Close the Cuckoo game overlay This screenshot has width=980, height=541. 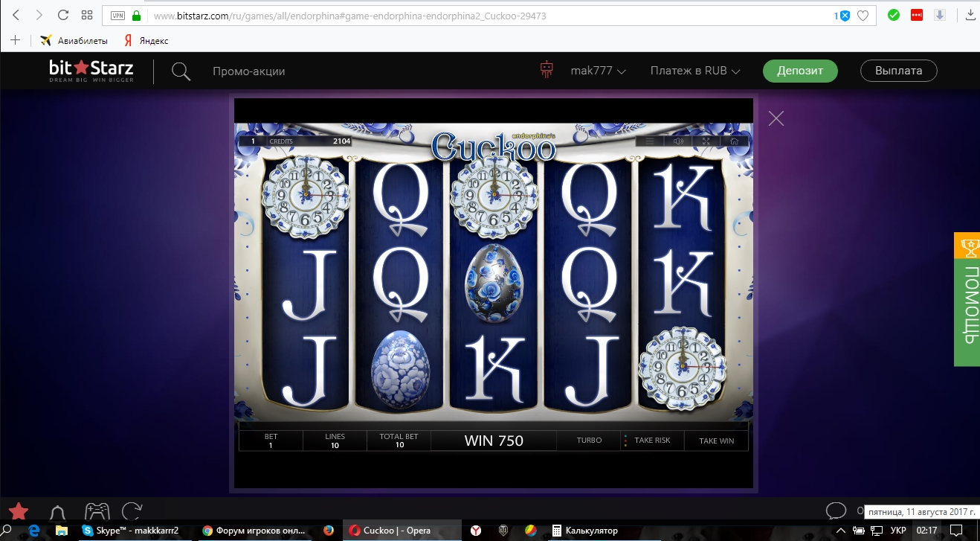(x=776, y=118)
